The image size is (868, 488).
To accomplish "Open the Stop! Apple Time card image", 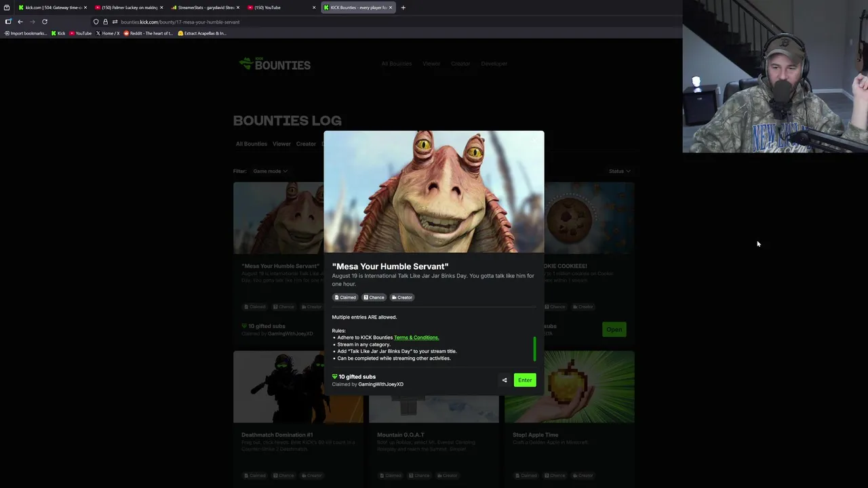I will [570, 387].
